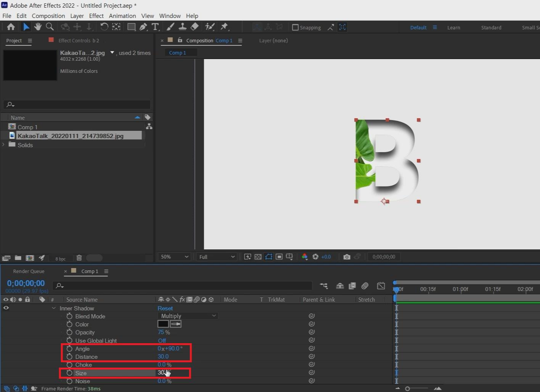Select the Eraser tool
540x392 pixels.
(195, 27)
